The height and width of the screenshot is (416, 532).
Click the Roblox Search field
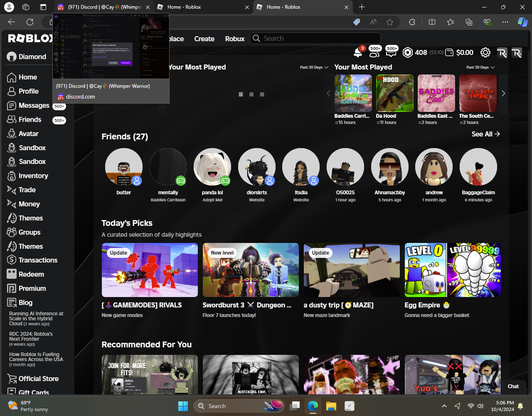[x=315, y=38]
